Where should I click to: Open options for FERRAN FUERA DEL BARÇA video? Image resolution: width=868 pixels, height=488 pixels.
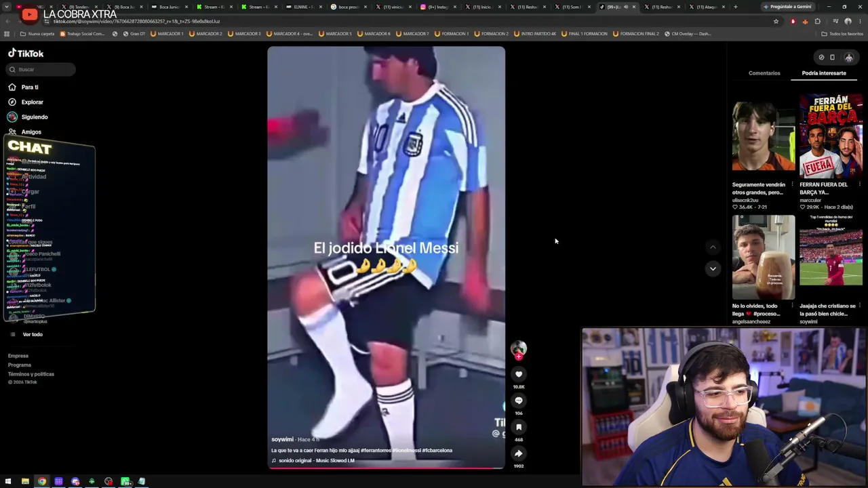(859, 184)
